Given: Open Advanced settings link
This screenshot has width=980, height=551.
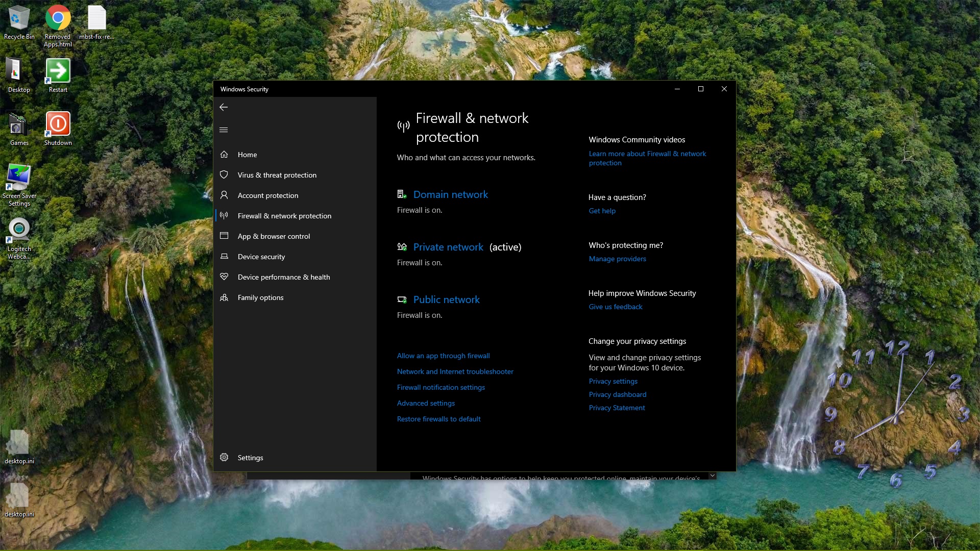Looking at the screenshot, I should 426,403.
